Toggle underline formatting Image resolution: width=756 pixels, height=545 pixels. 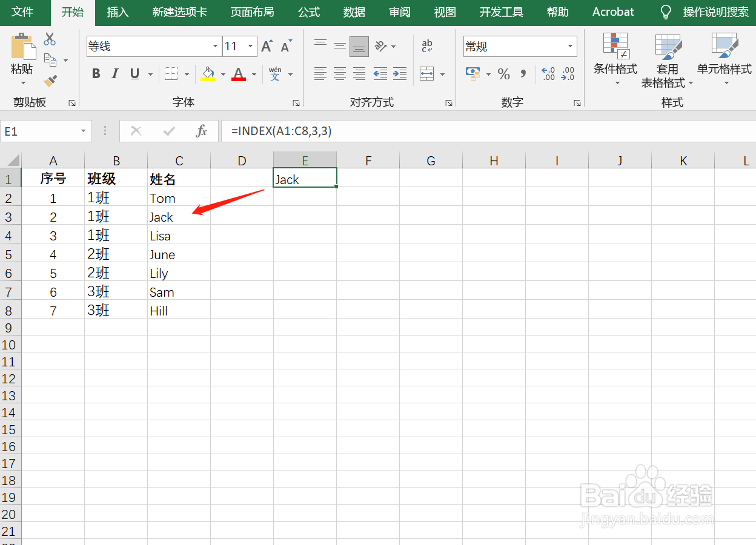tap(134, 74)
